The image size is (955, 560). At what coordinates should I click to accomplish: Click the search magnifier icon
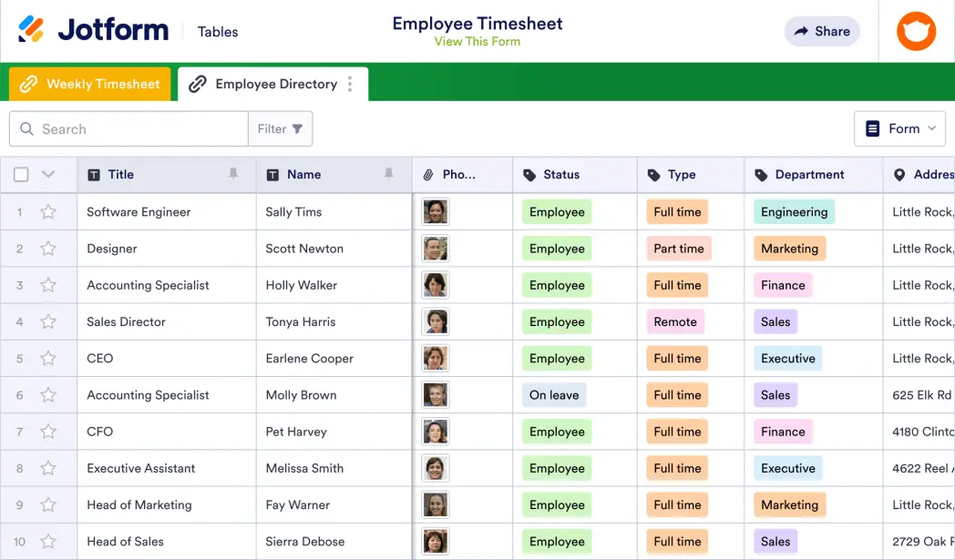[x=27, y=128]
